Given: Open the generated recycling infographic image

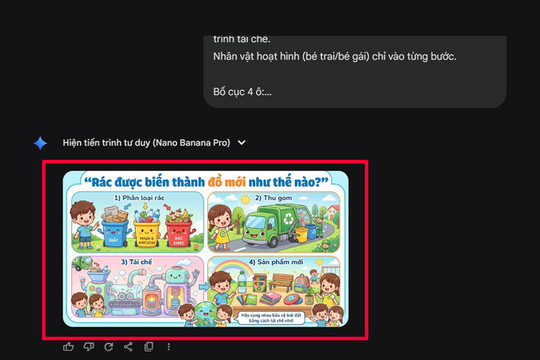Looking at the screenshot, I should point(206,249).
